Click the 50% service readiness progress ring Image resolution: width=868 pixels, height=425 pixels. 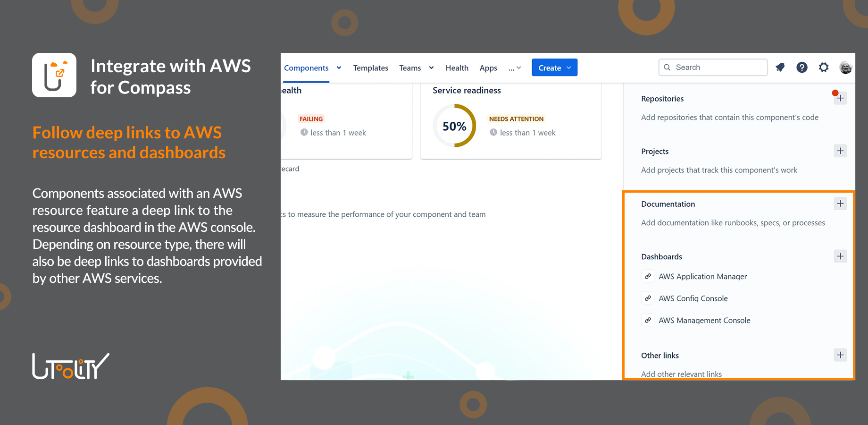(454, 126)
